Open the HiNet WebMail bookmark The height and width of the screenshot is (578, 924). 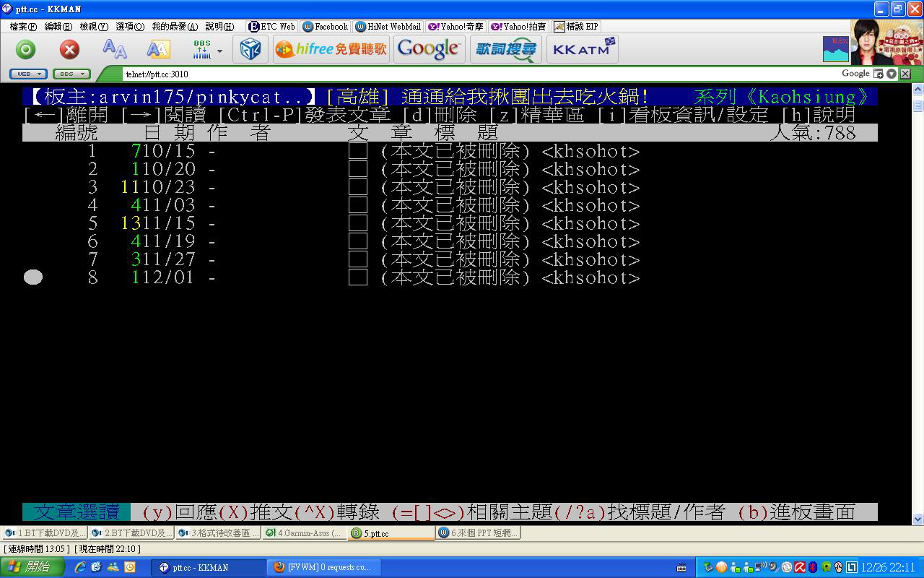(388, 27)
